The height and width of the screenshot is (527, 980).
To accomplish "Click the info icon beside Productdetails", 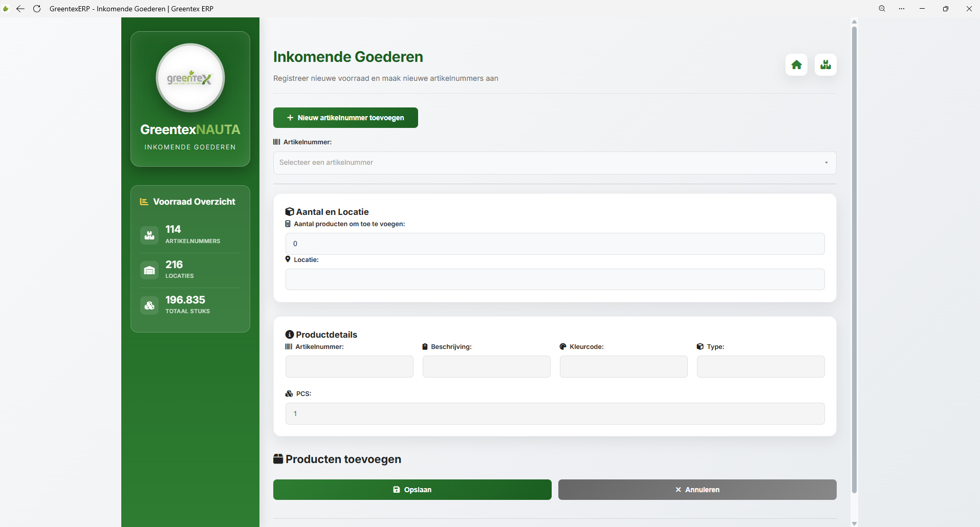I will tap(290, 335).
